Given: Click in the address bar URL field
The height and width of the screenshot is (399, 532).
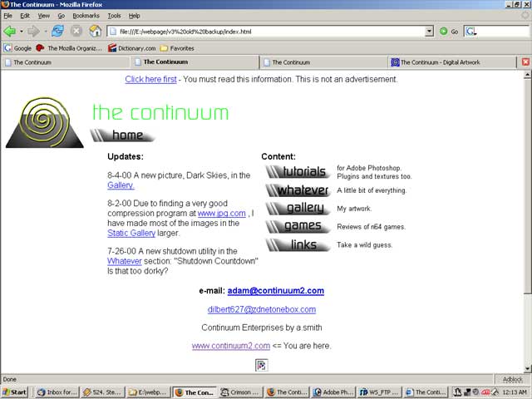Looking at the screenshot, I should pos(266,31).
